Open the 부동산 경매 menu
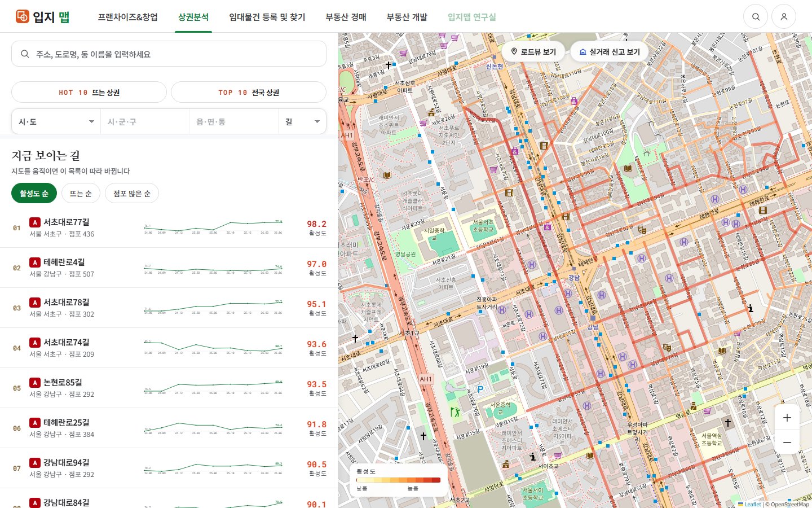 pyautogui.click(x=346, y=17)
